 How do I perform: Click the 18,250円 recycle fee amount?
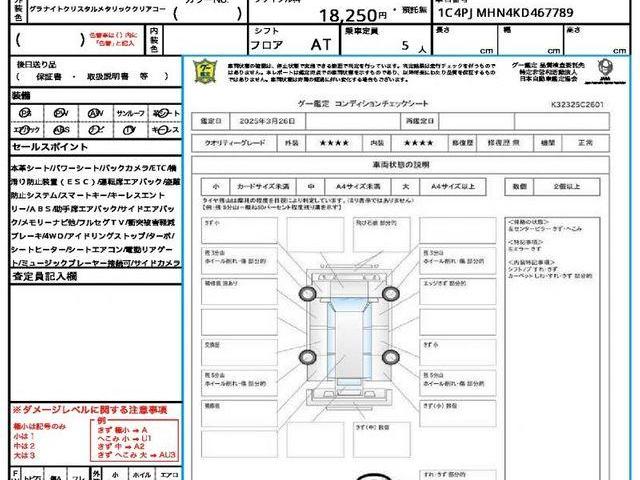353,16
